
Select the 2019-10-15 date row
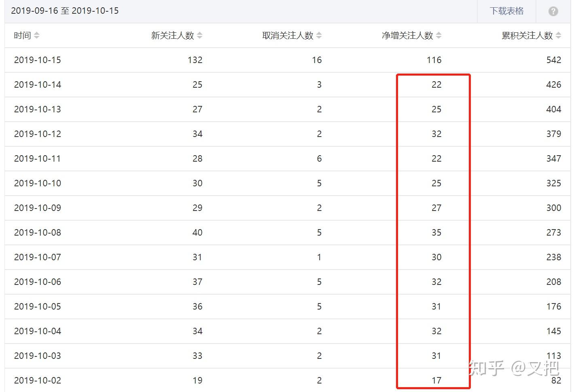pyautogui.click(x=38, y=60)
